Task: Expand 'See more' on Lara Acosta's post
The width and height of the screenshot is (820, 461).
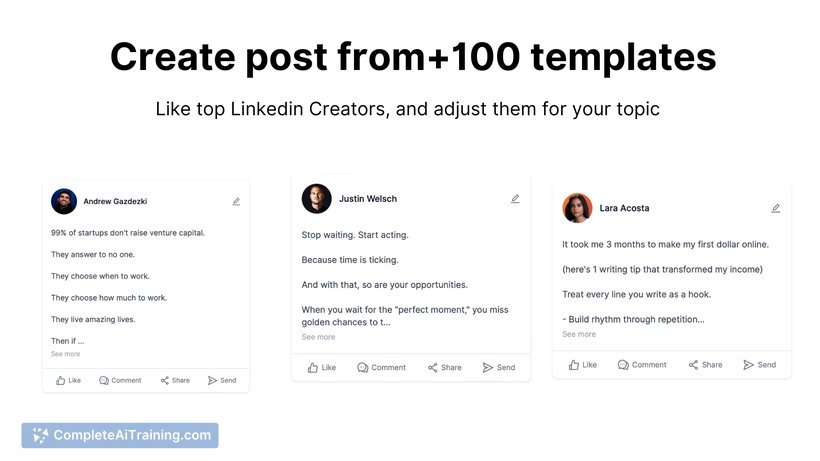Action: click(x=579, y=334)
